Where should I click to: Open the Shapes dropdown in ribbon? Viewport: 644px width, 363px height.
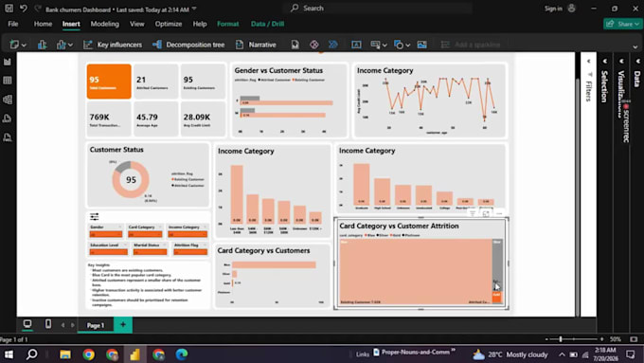click(x=402, y=45)
